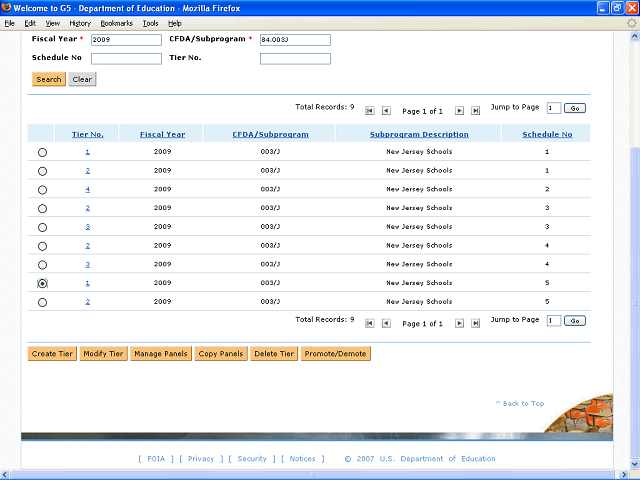The width and height of the screenshot is (640, 480).
Task: Click the top next-page arrow icon
Action: pyautogui.click(x=460, y=111)
